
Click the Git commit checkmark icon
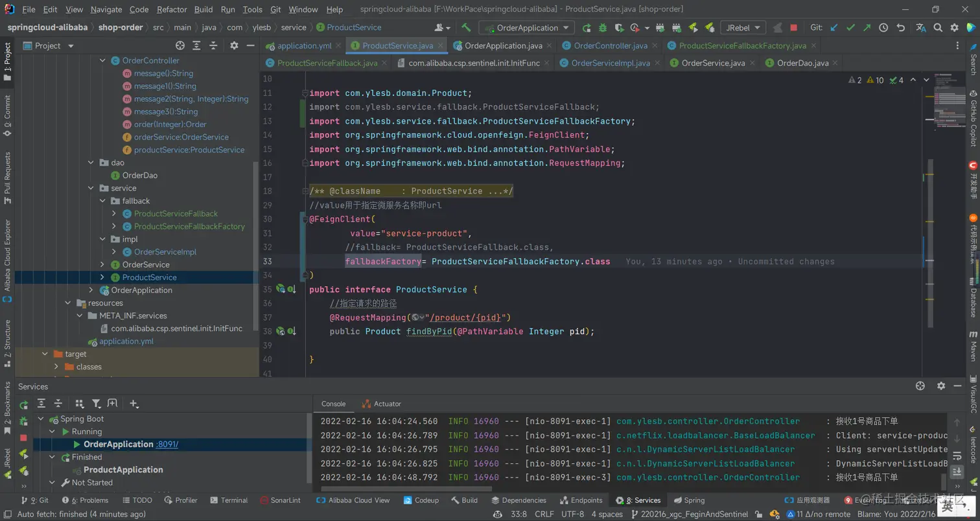850,28
